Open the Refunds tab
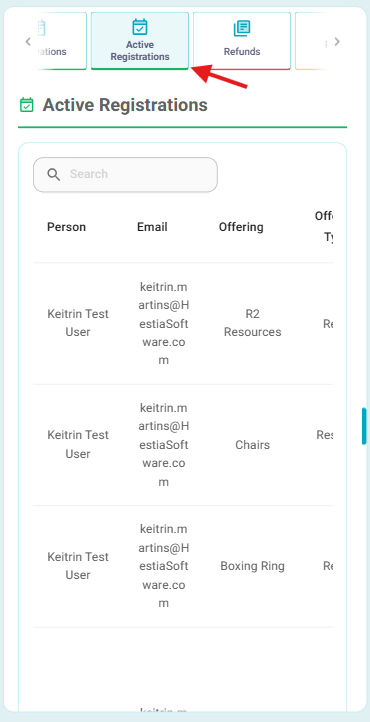 [242, 41]
